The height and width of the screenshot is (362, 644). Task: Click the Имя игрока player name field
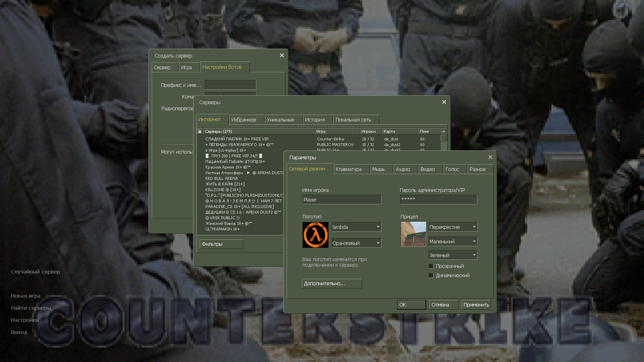click(342, 200)
